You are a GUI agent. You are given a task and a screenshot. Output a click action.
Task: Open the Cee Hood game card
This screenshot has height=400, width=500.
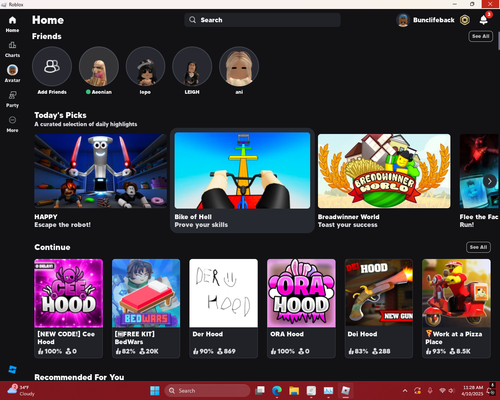tap(69, 308)
